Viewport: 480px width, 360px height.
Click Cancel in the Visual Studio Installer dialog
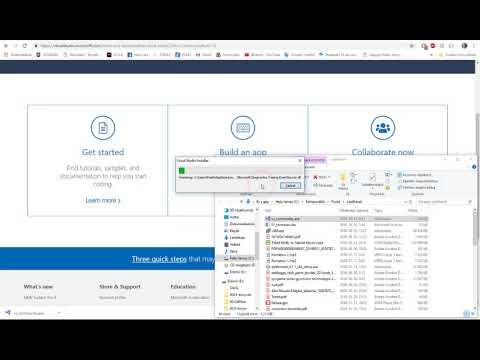(290, 186)
